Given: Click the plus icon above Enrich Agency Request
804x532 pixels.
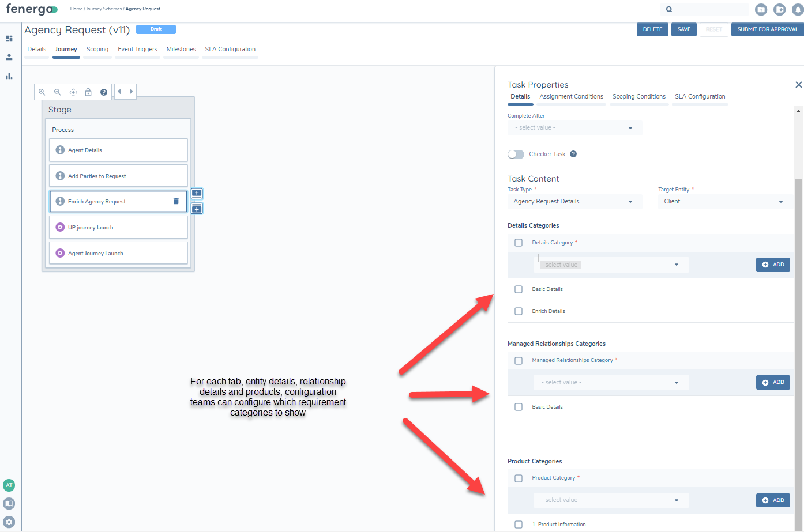Looking at the screenshot, I should (196, 194).
